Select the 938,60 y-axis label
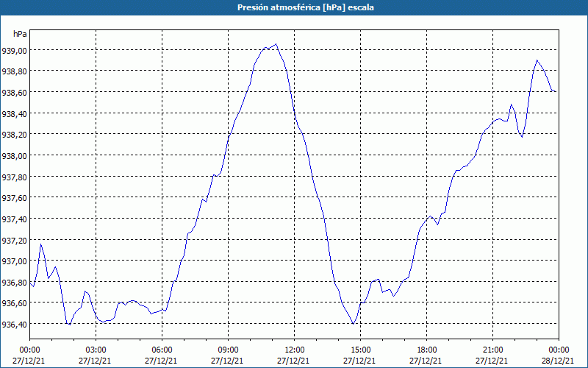The image size is (588, 368). [x=15, y=93]
